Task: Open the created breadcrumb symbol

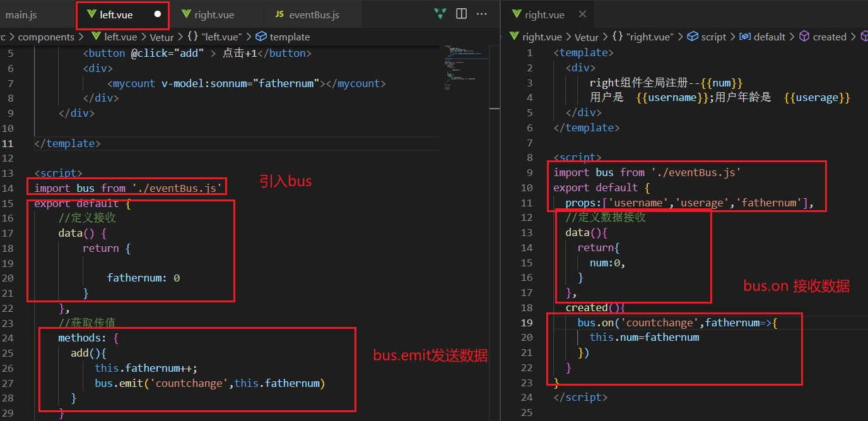Action: pyautogui.click(x=823, y=37)
